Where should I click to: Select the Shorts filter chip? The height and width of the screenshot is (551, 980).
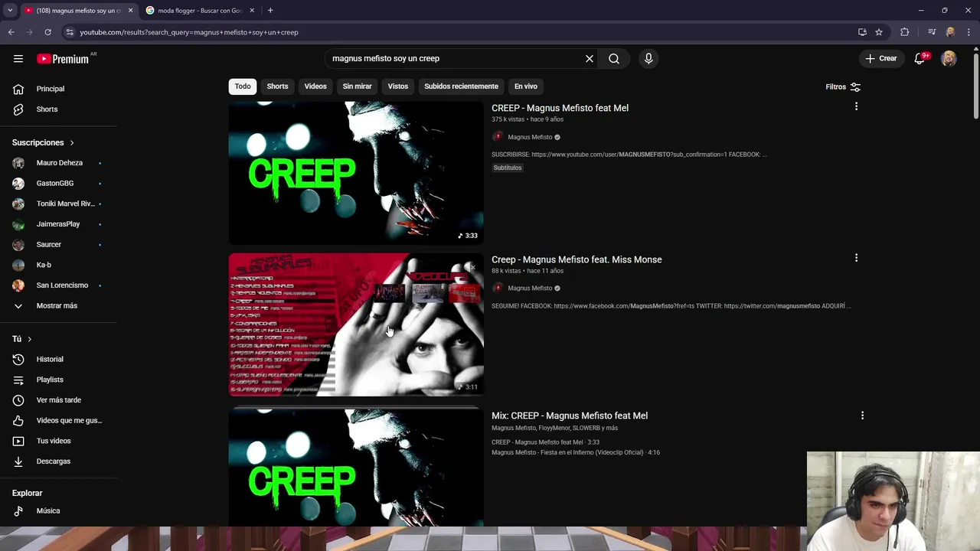pos(277,86)
